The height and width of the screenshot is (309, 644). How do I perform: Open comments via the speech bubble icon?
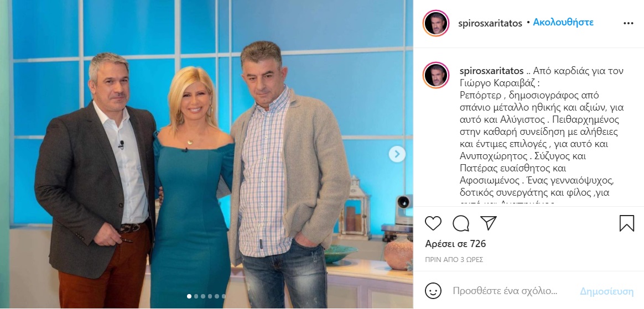[461, 223]
